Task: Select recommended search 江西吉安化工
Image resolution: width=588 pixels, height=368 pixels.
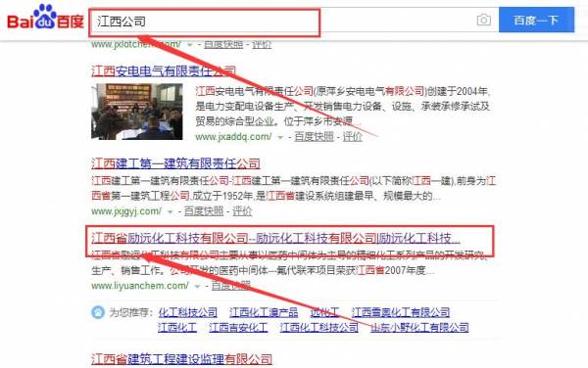Action: 238,328
